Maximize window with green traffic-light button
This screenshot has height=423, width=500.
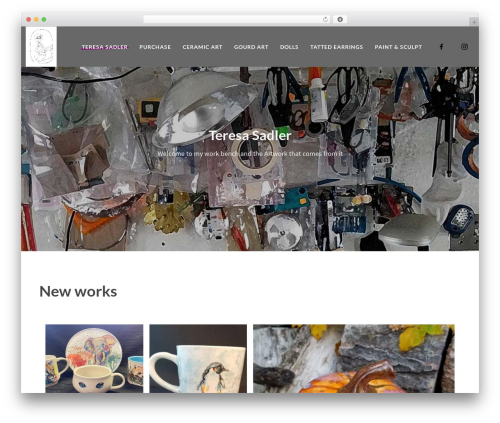(44, 19)
